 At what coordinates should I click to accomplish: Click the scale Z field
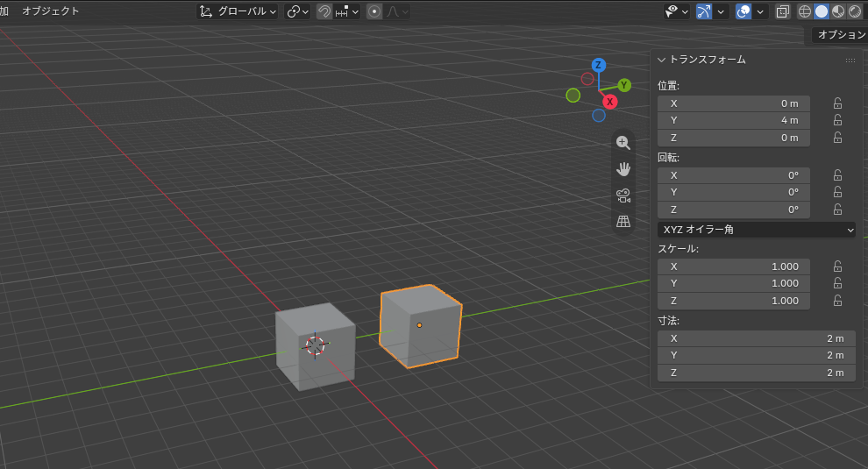pyautogui.click(x=734, y=301)
